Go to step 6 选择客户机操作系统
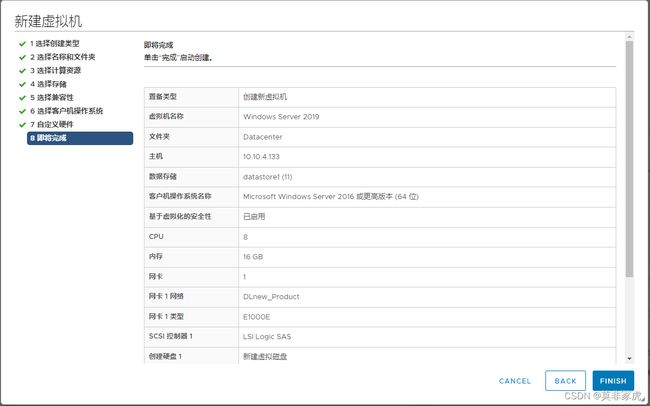 pos(66,111)
